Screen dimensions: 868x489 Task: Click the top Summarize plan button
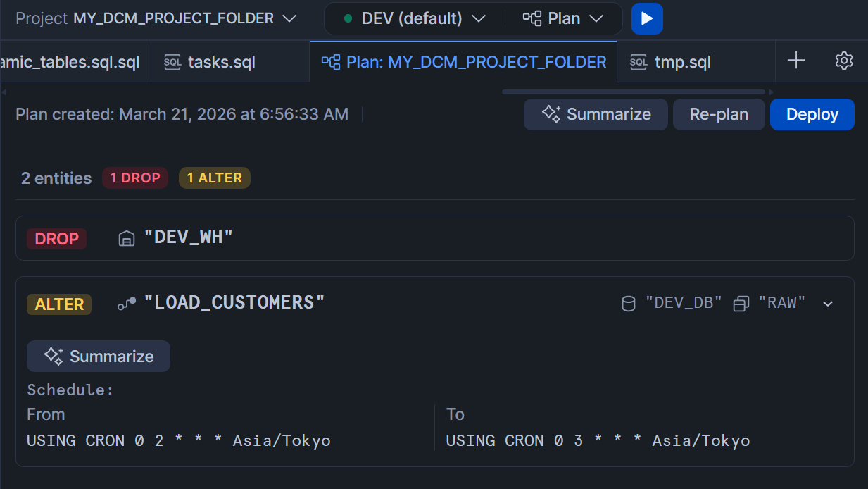596,115
